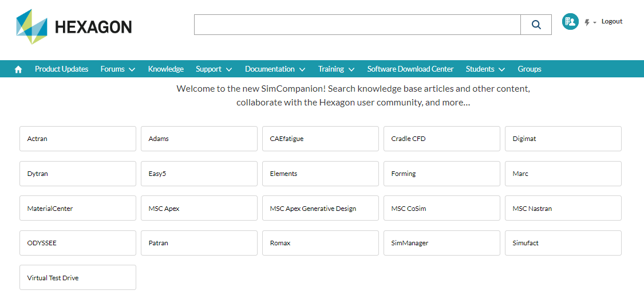Click the magnifier search button
644x298 pixels.
coord(536,25)
